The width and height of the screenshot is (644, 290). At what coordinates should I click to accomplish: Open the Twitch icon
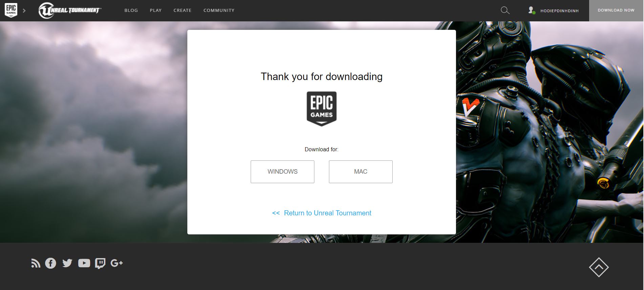pyautogui.click(x=100, y=264)
